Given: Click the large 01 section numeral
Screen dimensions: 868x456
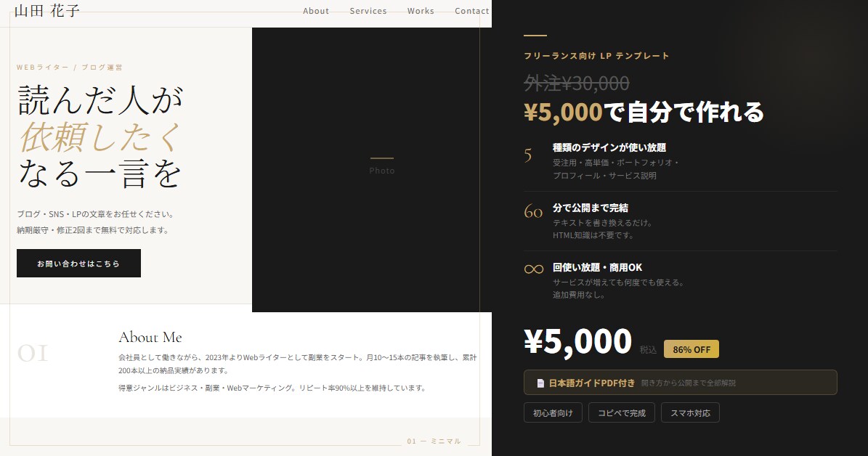Looking at the screenshot, I should point(32,354).
